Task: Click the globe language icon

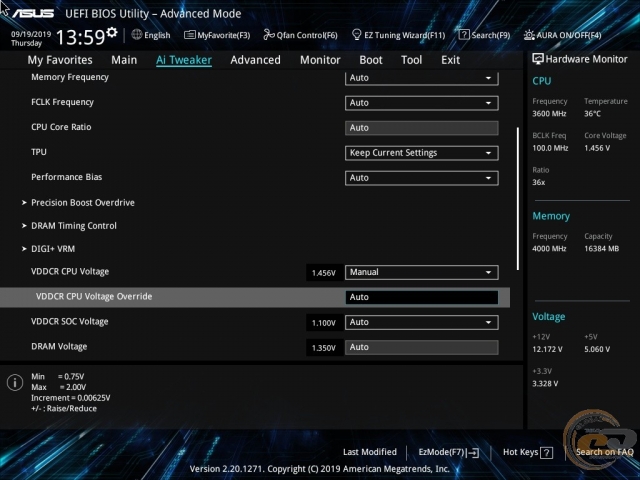Action: [x=137, y=35]
